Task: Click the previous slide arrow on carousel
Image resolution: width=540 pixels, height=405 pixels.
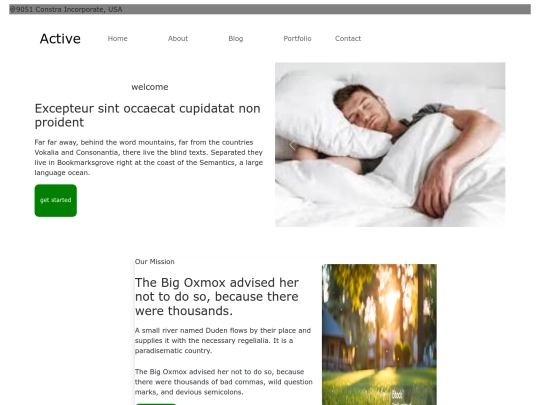Action: (292, 145)
